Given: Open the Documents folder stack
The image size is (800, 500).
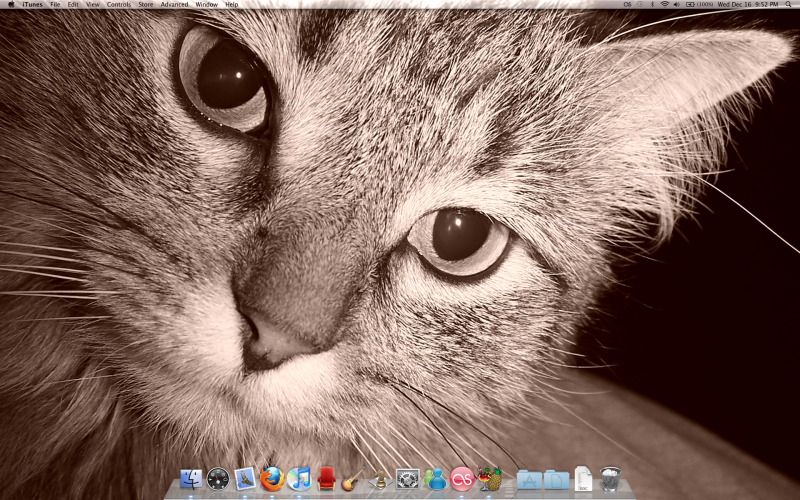Looking at the screenshot, I should pyautogui.click(x=556, y=480).
